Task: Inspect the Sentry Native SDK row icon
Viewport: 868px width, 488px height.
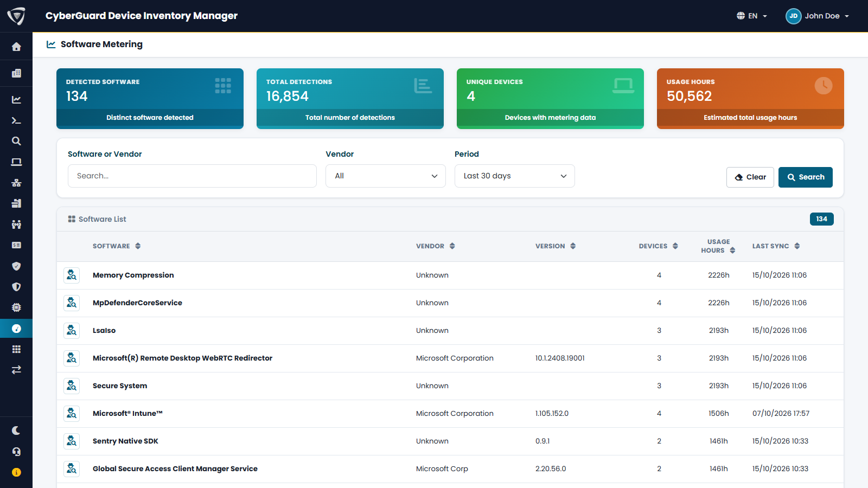Action: pos(72,441)
